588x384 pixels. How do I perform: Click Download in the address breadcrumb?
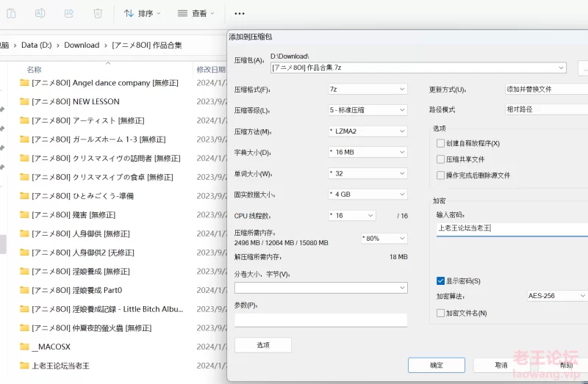coord(82,45)
